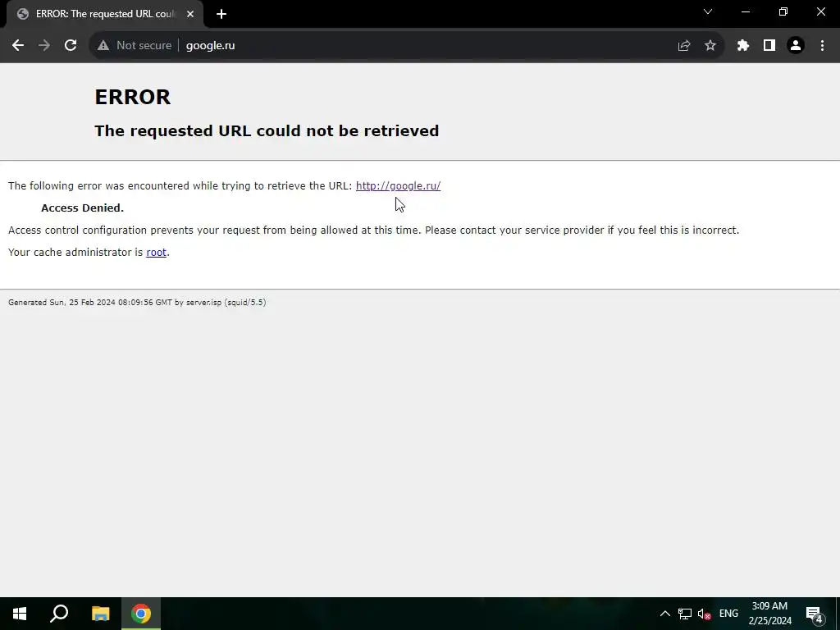Open the Windows Start menu
The width and height of the screenshot is (840, 630).
20,614
